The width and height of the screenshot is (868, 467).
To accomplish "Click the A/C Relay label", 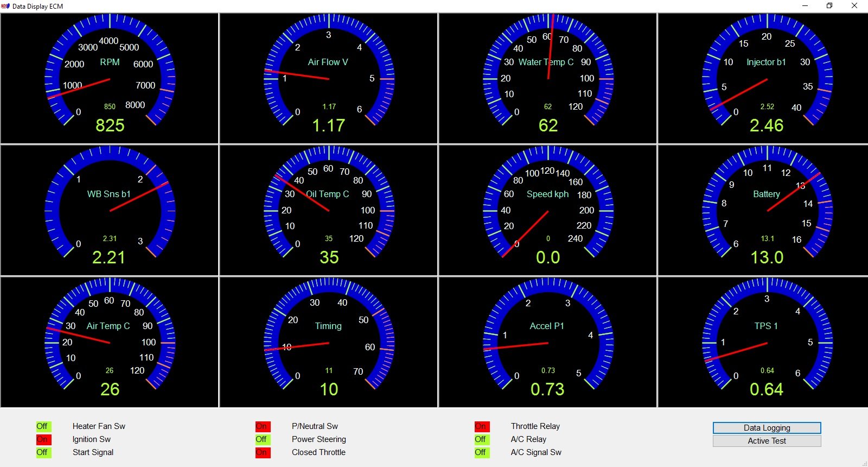I will click(x=528, y=439).
